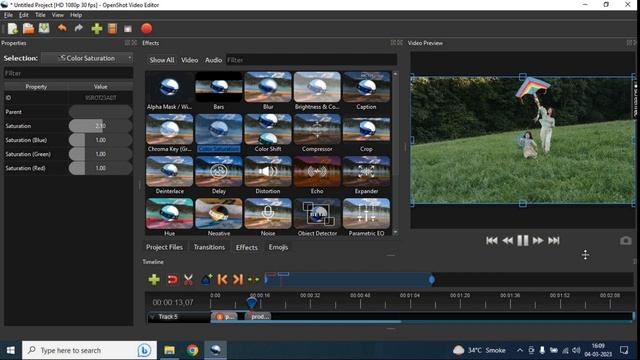
Task: Open a project using the folder icon
Action: tap(28, 29)
